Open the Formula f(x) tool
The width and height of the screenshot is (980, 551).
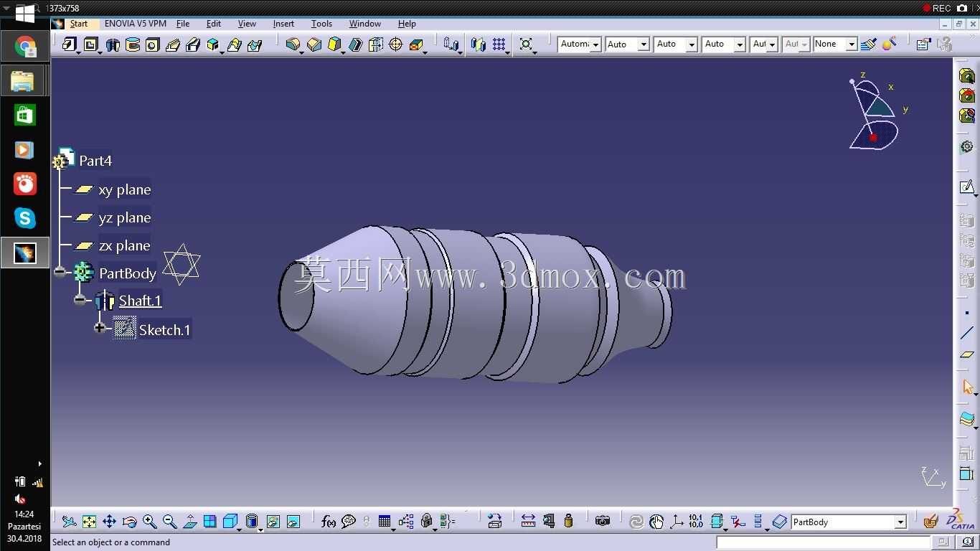click(328, 522)
